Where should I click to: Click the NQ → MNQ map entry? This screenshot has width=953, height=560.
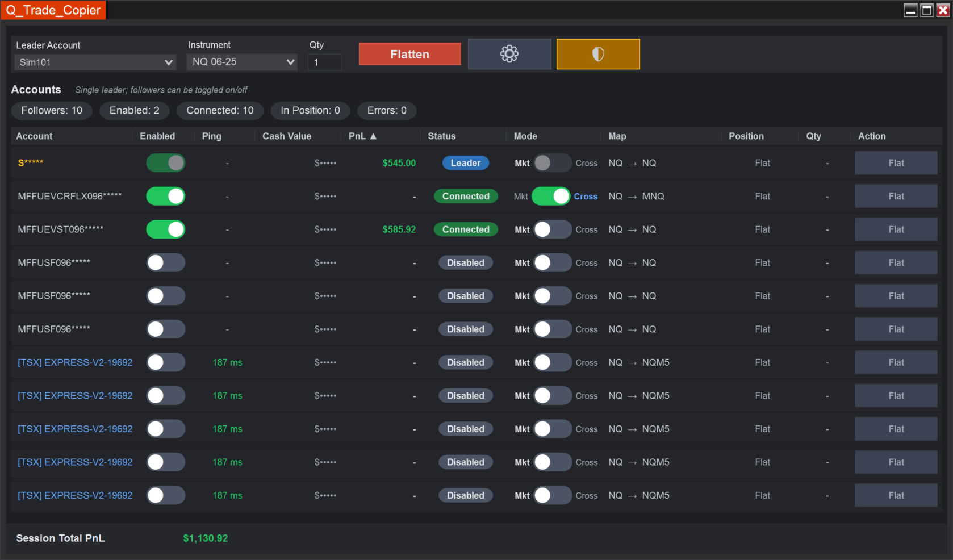pyautogui.click(x=636, y=197)
